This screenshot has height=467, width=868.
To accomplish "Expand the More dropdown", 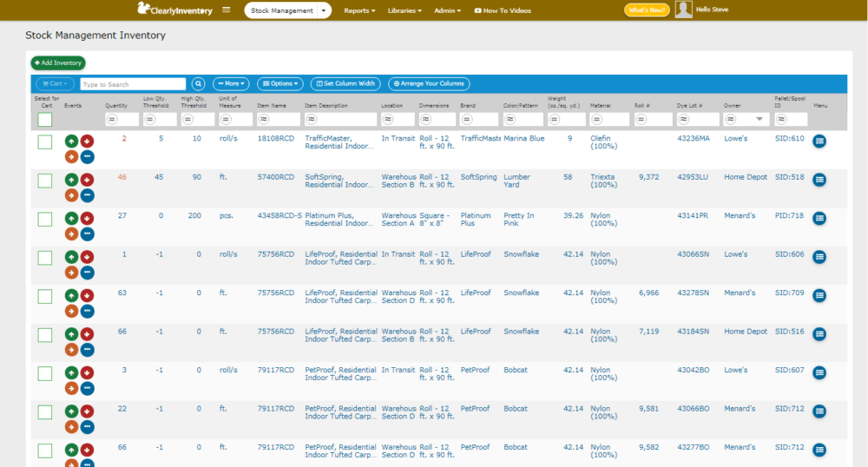I will point(231,84).
